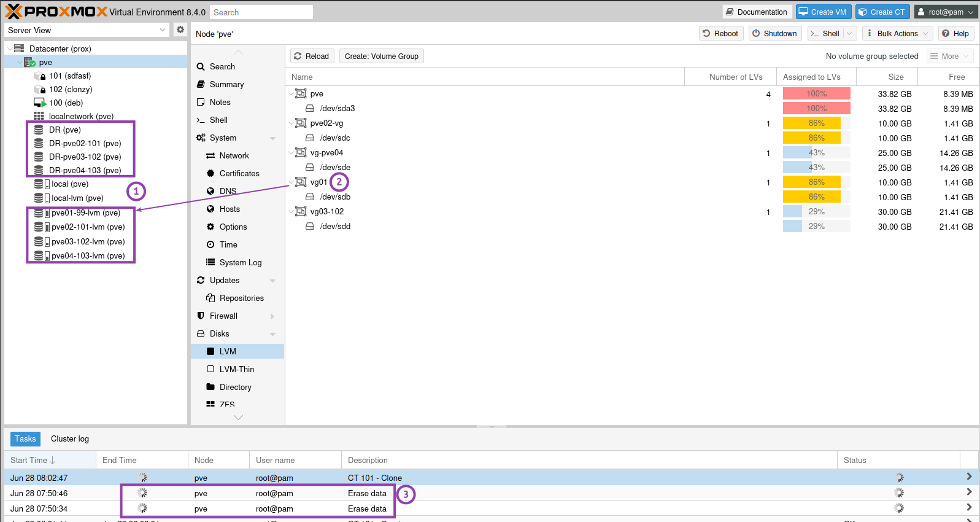Open the node Shell menu item
Image resolution: width=980 pixels, height=522 pixels.
click(x=218, y=120)
